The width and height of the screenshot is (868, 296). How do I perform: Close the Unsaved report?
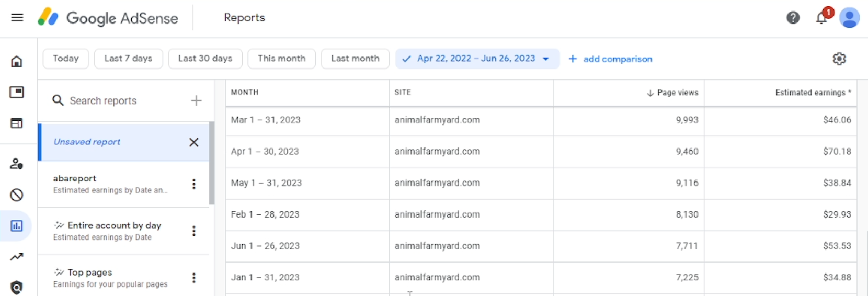193,142
